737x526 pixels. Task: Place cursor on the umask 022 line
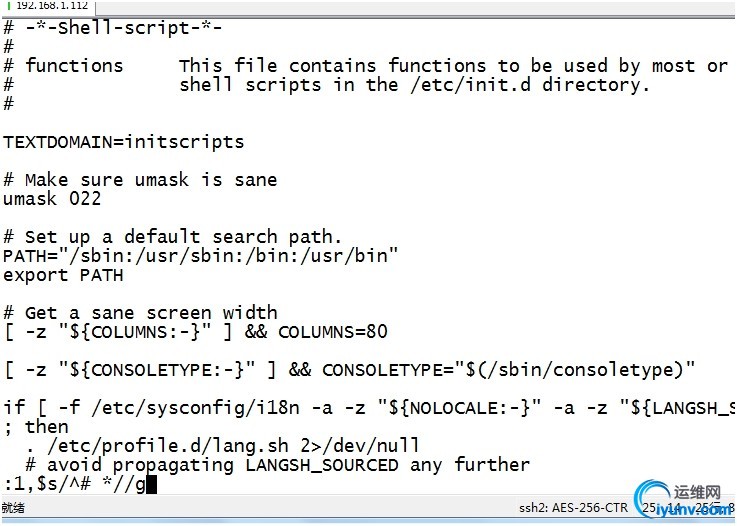(x=52, y=199)
